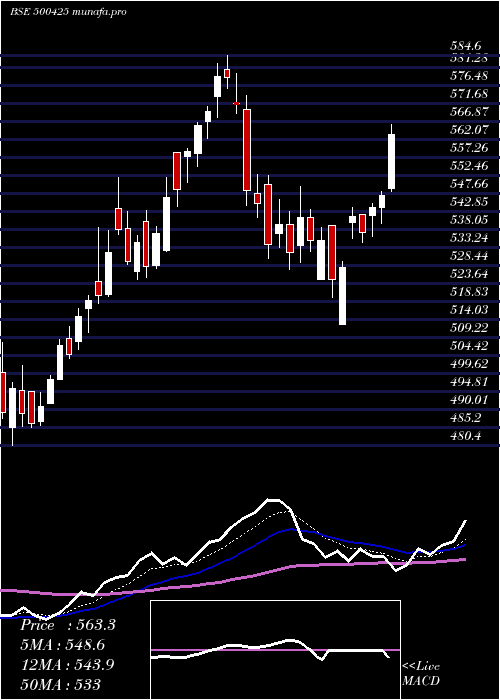Select the 542.85 price axis label
500x700 pixels.
[469, 202]
